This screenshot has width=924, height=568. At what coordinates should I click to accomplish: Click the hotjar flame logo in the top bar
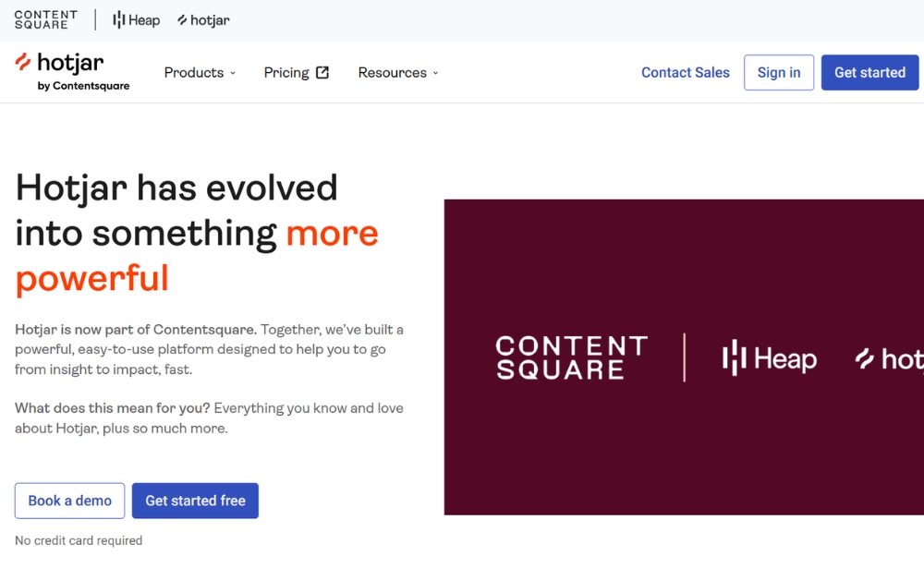202,19
